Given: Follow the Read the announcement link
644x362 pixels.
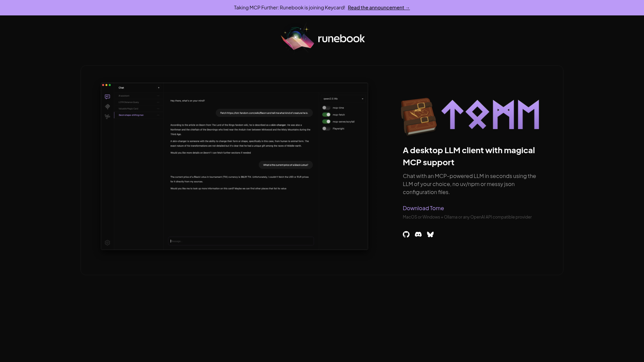Looking at the screenshot, I should [x=379, y=7].
